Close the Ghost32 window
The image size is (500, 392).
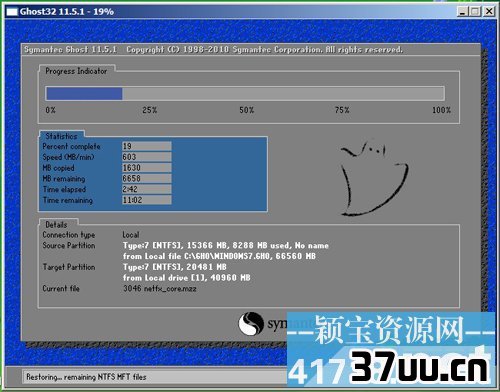pos(489,12)
